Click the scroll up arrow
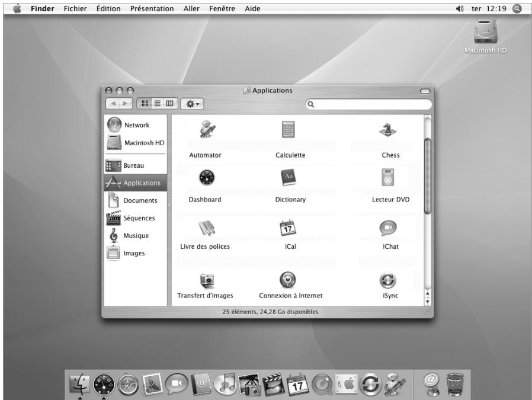This screenshot has height=400, width=532. tap(428, 293)
